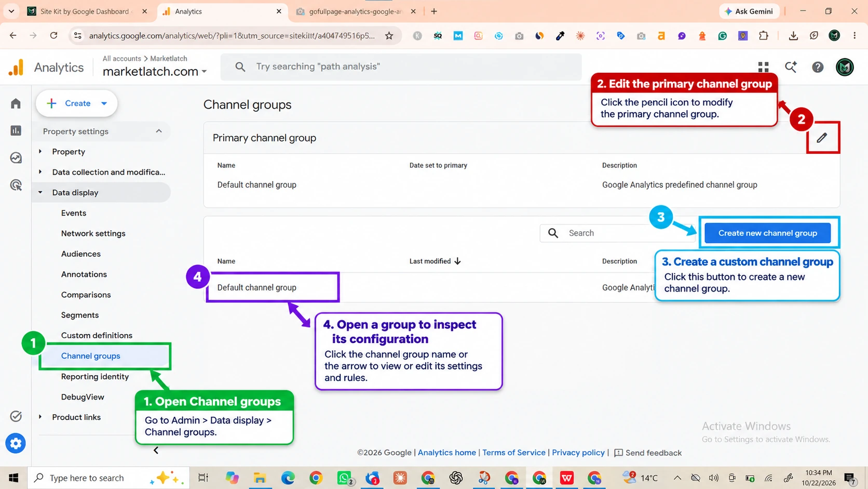Open File Explorer from the taskbar
The height and width of the screenshot is (489, 868).
(x=260, y=478)
